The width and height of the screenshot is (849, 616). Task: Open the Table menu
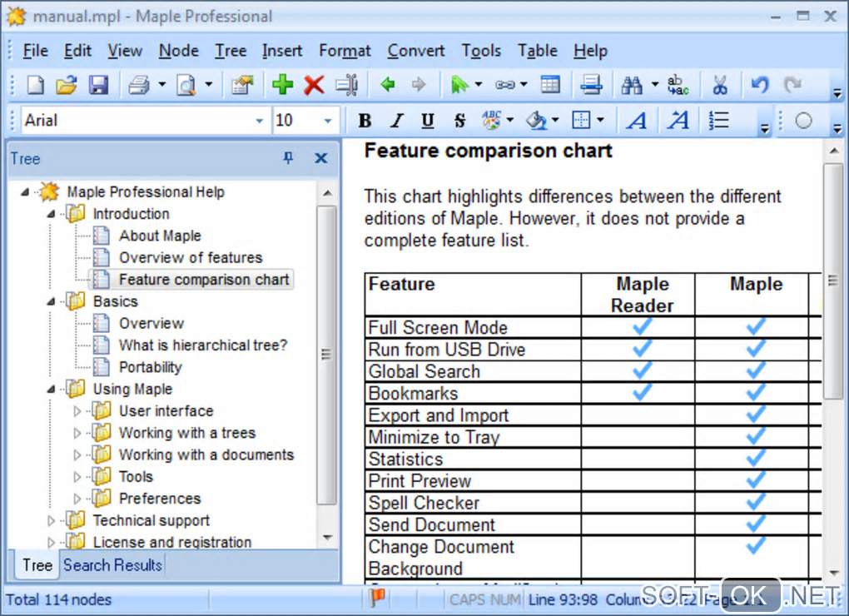pos(537,51)
